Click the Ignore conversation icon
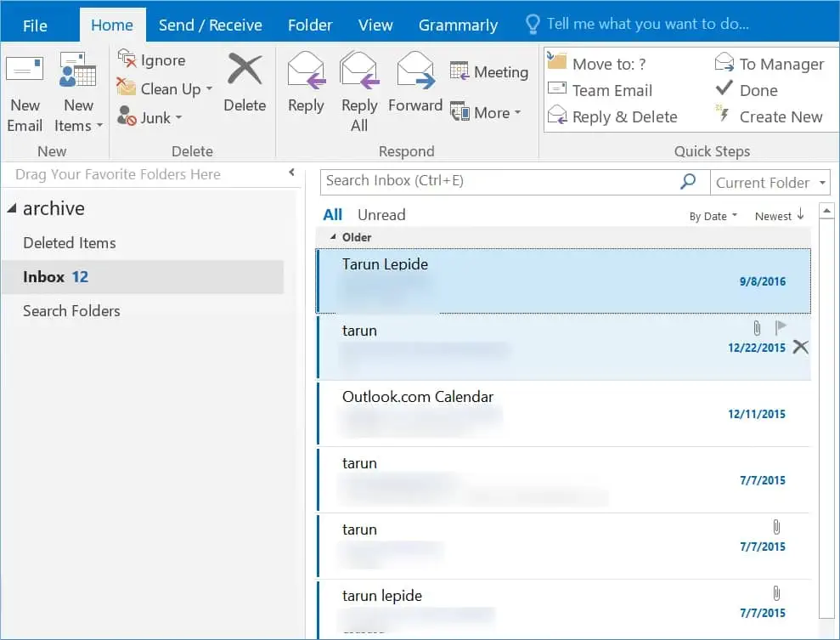 127,59
